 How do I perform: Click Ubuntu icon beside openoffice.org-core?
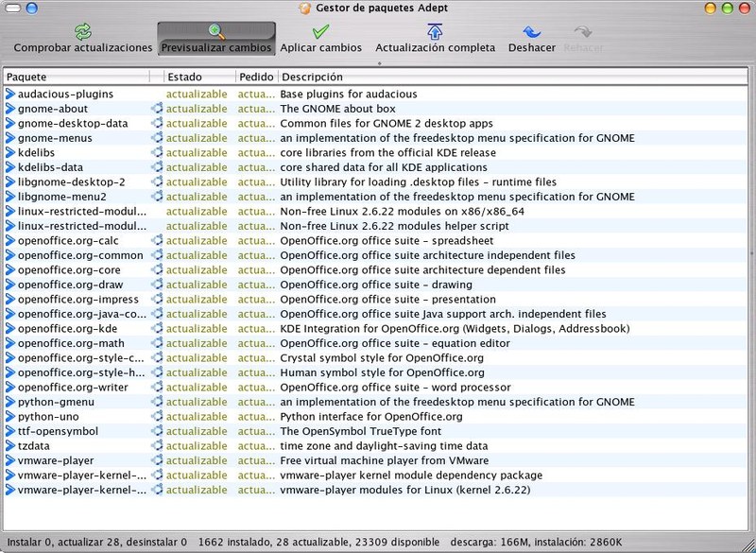[157, 270]
